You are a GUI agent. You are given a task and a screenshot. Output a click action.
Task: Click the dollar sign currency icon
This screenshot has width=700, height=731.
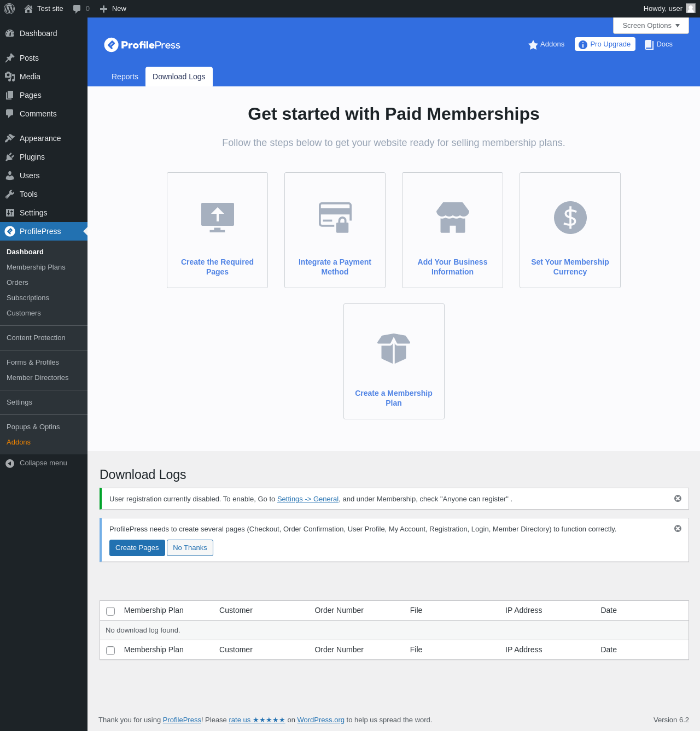(x=570, y=217)
